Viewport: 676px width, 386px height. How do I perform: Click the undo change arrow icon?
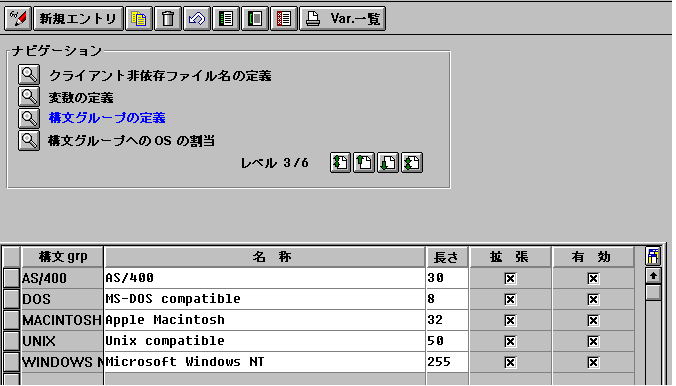click(x=197, y=19)
